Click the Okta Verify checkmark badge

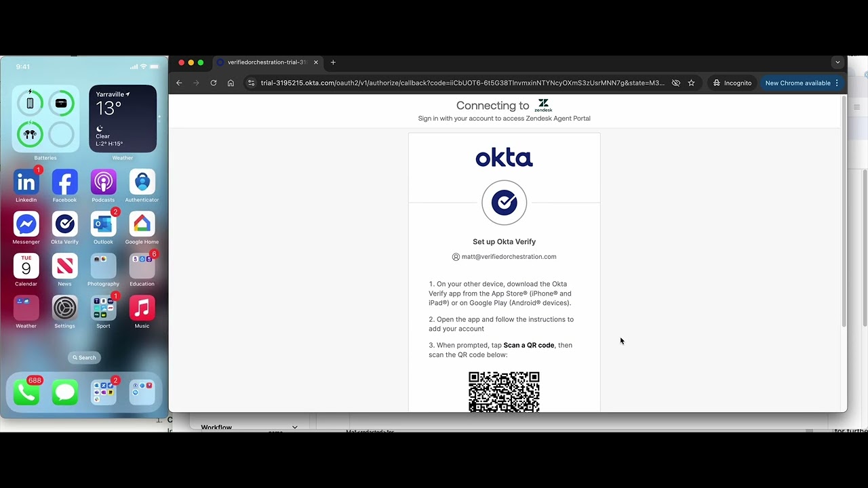click(x=504, y=202)
